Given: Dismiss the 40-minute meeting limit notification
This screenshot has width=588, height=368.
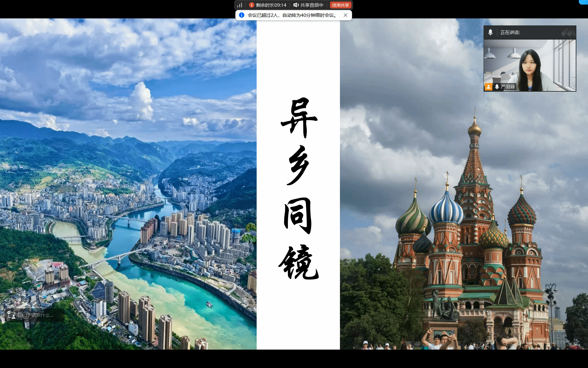Looking at the screenshot, I should click(345, 15).
